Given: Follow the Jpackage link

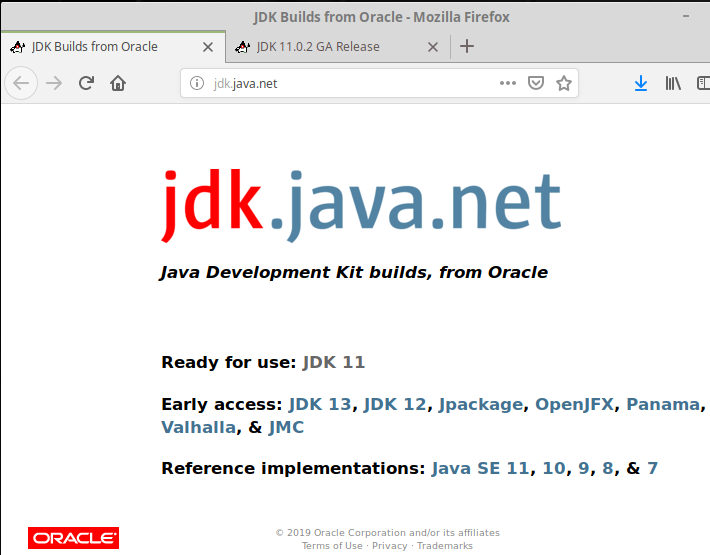Looking at the screenshot, I should click(481, 404).
